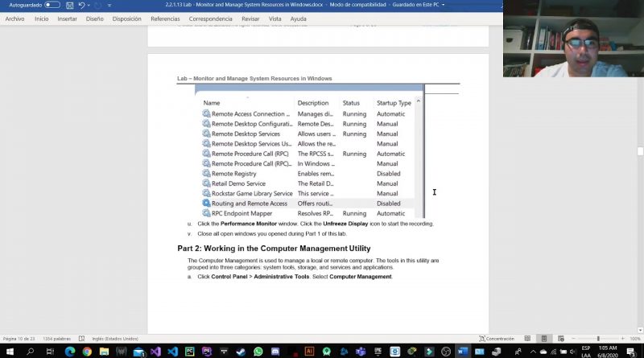
Task: Switch to Print Layout view icon
Action: (x=544, y=339)
